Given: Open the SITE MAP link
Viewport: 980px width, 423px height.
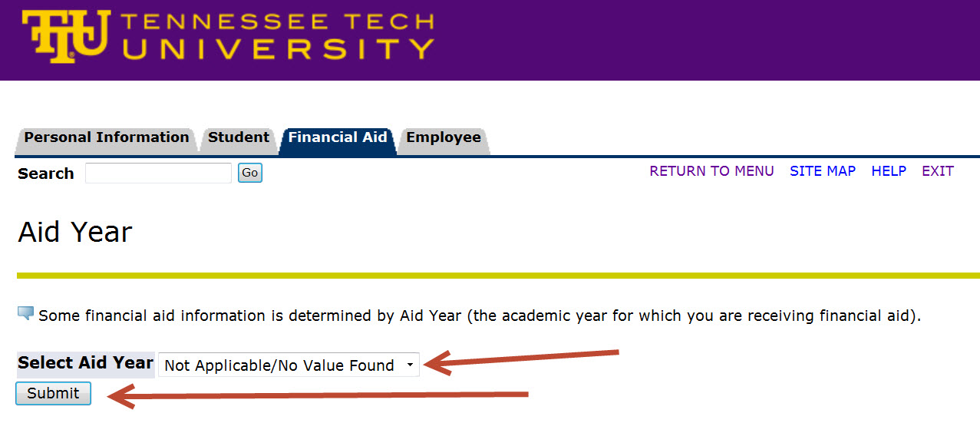Looking at the screenshot, I should point(823,171).
